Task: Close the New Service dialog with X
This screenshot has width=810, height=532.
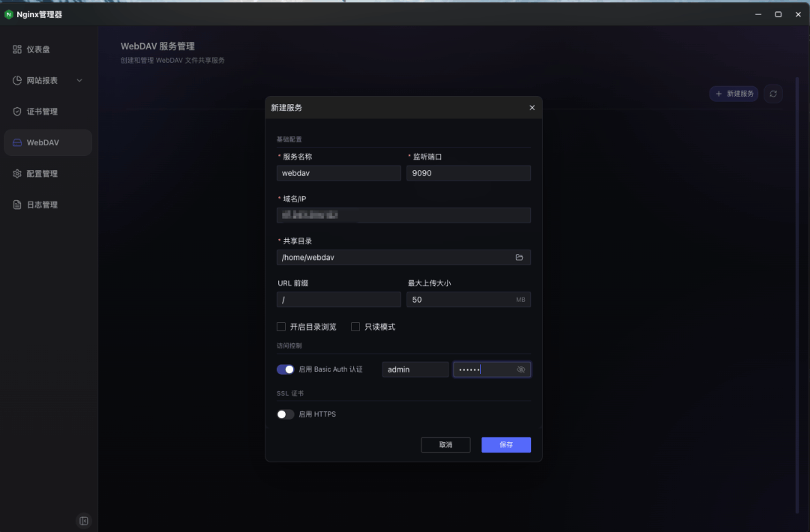Action: pyautogui.click(x=532, y=108)
